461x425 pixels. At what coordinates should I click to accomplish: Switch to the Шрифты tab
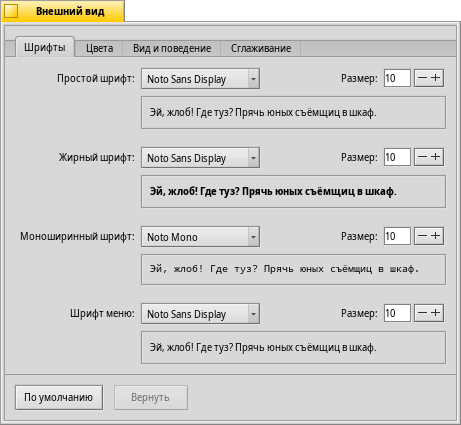45,47
